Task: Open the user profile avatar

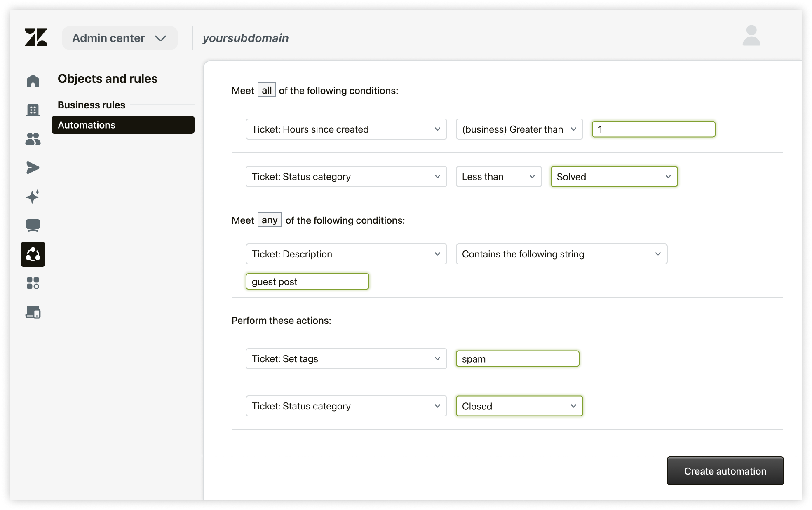Action: (x=751, y=37)
